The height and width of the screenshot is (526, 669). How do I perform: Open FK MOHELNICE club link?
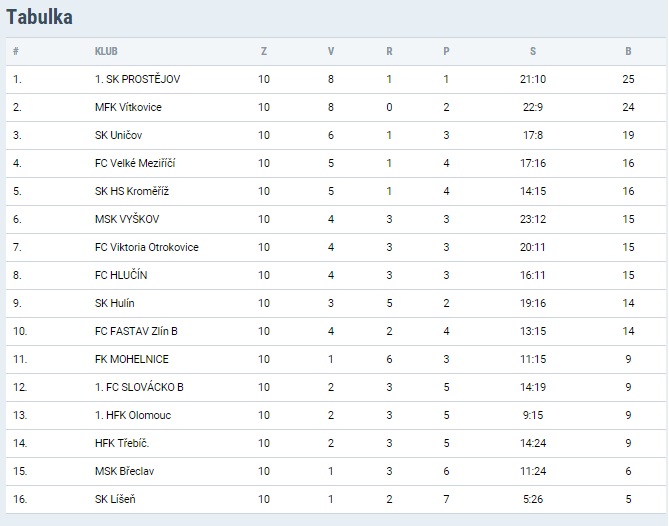pyautogui.click(x=129, y=359)
